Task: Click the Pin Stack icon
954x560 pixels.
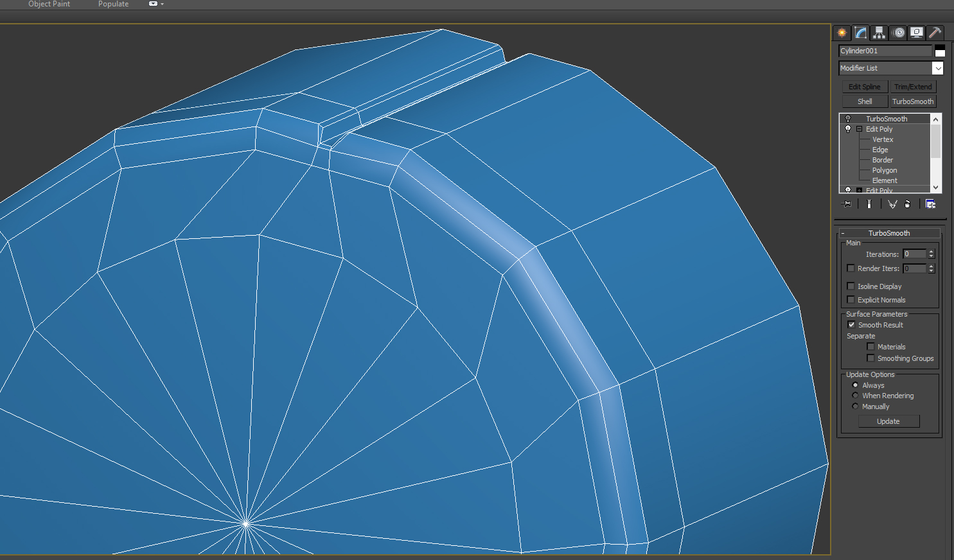Action: [847, 204]
